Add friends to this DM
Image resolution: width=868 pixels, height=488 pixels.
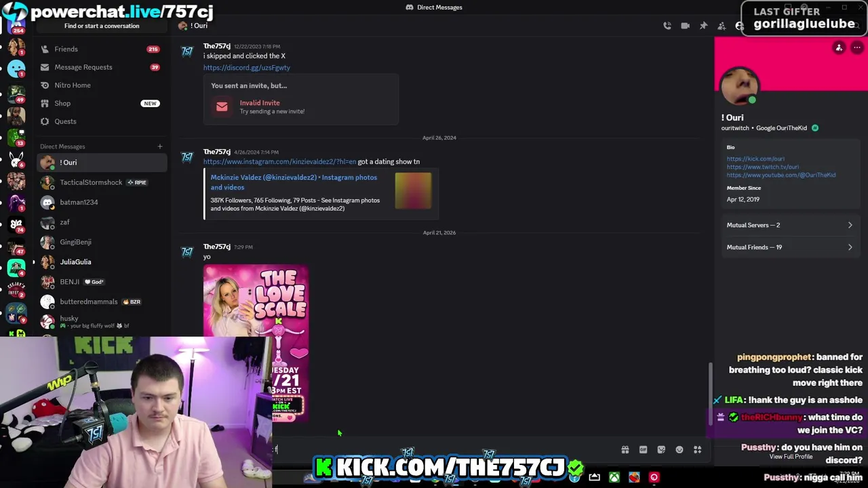point(722,26)
